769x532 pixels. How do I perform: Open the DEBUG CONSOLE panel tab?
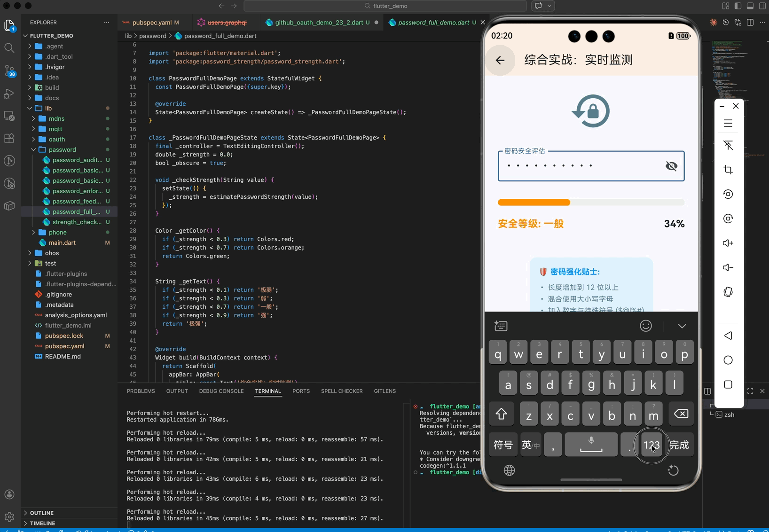click(221, 391)
